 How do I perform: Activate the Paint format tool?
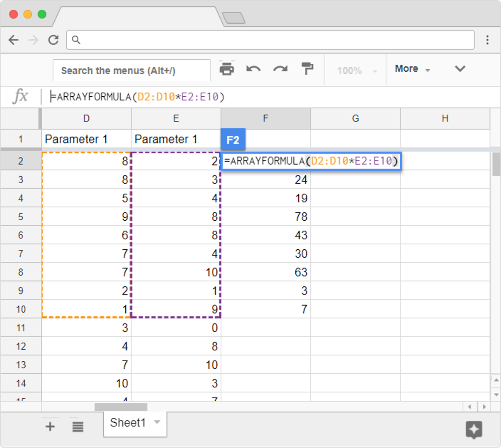(307, 69)
